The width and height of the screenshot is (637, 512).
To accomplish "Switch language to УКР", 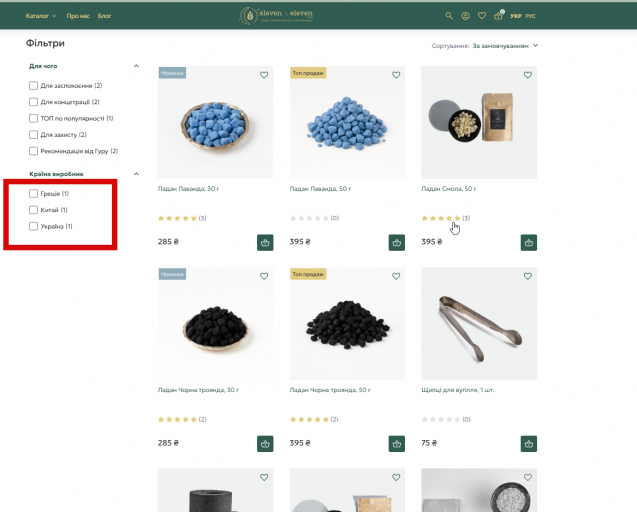I will pos(516,16).
